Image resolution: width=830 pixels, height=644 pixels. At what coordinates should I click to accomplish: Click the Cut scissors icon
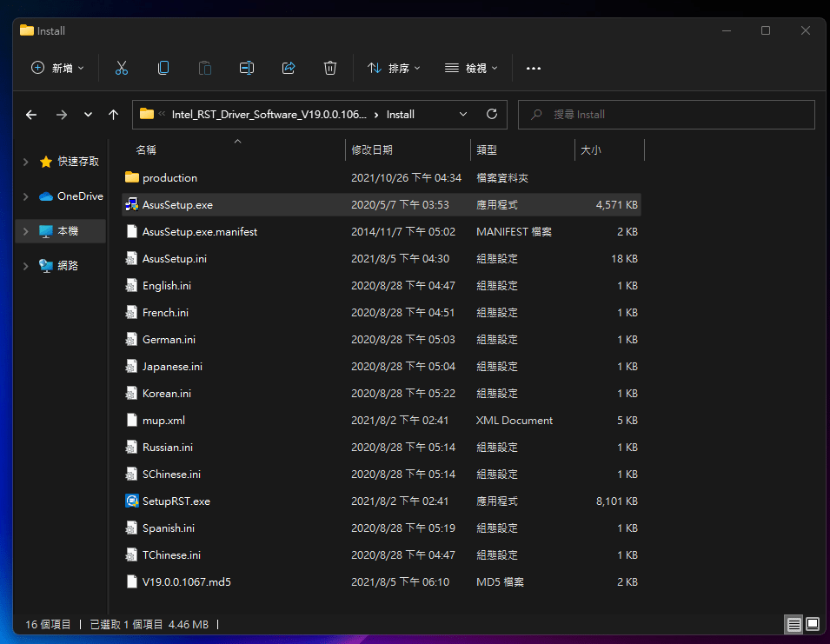pyautogui.click(x=122, y=68)
